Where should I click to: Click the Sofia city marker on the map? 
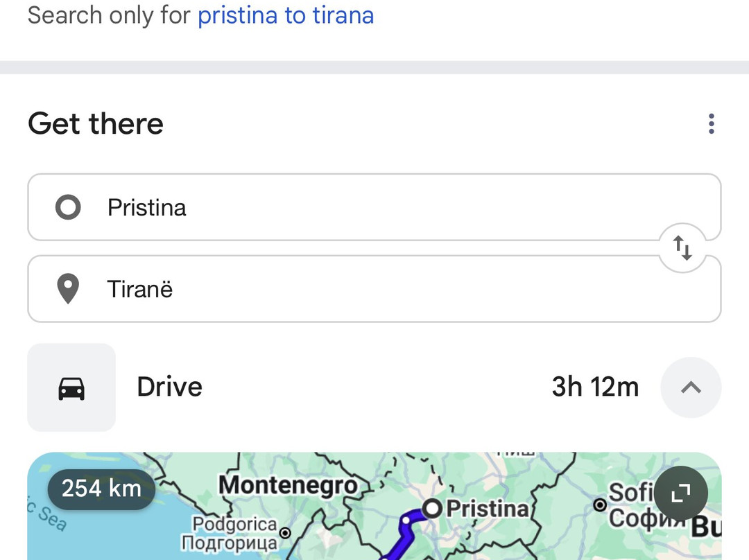[600, 505]
